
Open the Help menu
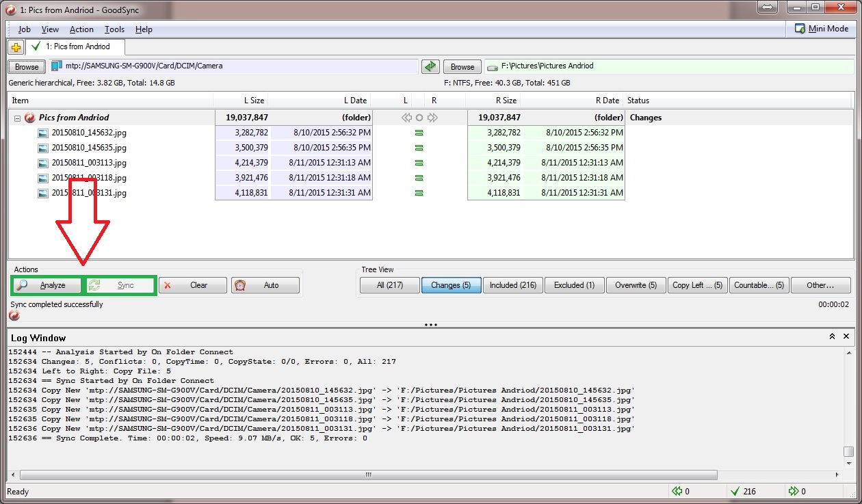(144, 29)
